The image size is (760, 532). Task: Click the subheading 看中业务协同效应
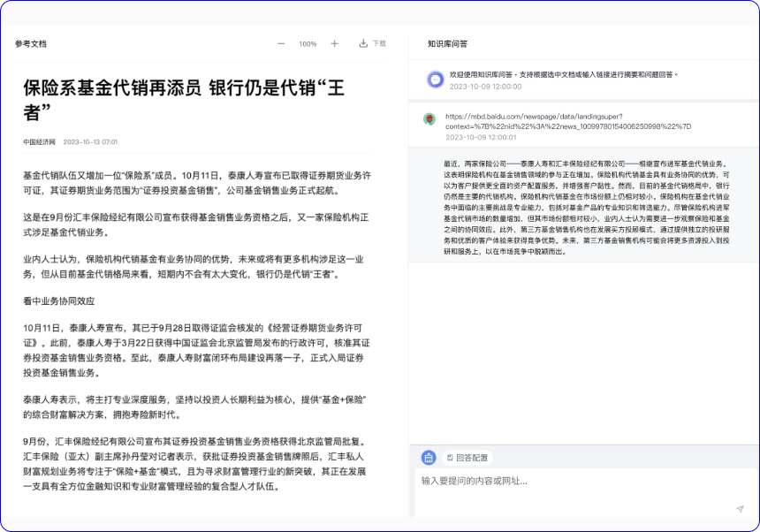click(x=59, y=300)
